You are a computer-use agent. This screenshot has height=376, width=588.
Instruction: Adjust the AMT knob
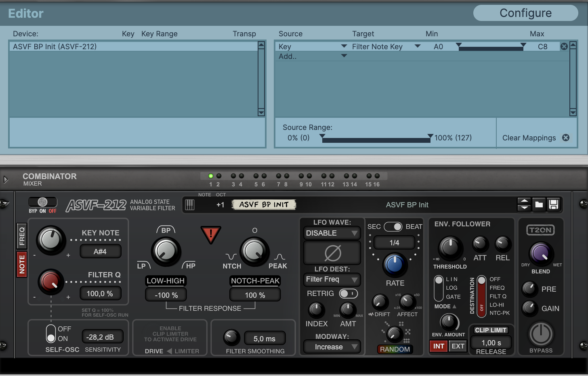point(348,310)
